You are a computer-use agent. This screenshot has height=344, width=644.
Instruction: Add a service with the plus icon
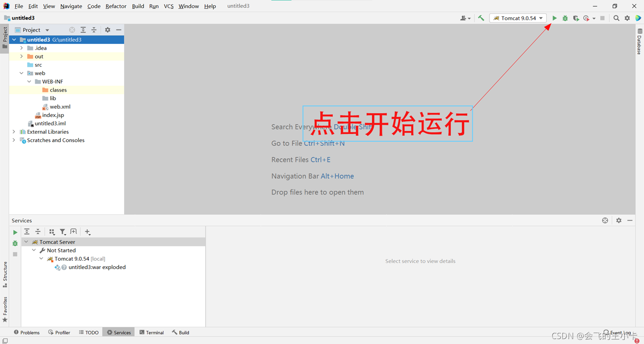(87, 232)
